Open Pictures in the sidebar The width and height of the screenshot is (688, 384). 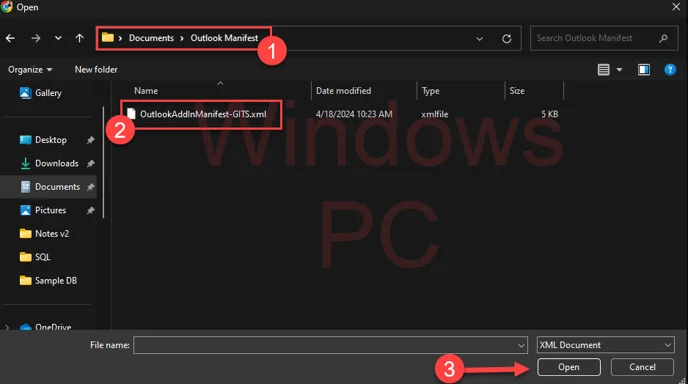pos(43,210)
